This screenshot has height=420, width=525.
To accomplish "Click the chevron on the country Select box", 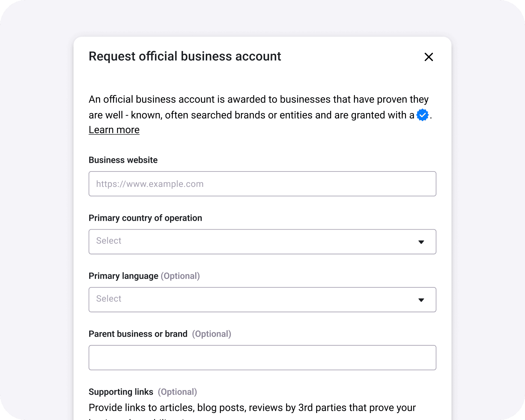I will (x=421, y=241).
